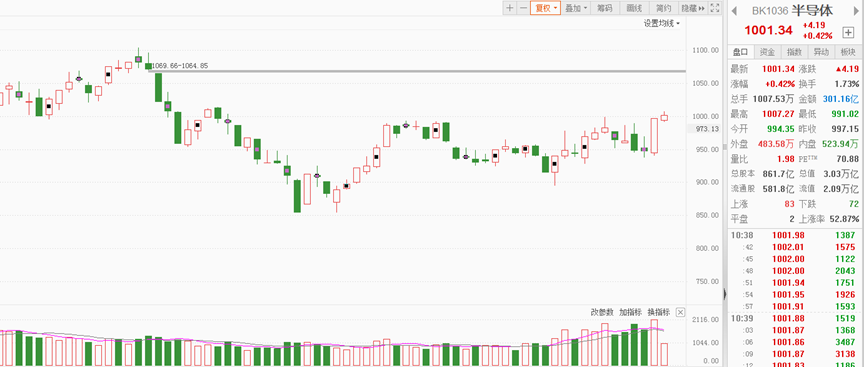The height and width of the screenshot is (367, 864).
Task: Add 半导体 to watchlist with plus box
Action: [x=848, y=33]
